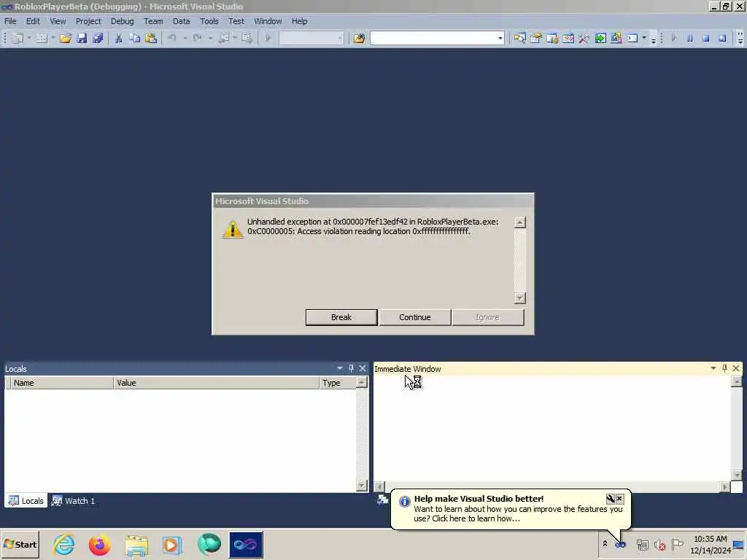747x560 pixels.
Task: Click Immediate Window horizontal scroll right arrow
Action: 724,486
